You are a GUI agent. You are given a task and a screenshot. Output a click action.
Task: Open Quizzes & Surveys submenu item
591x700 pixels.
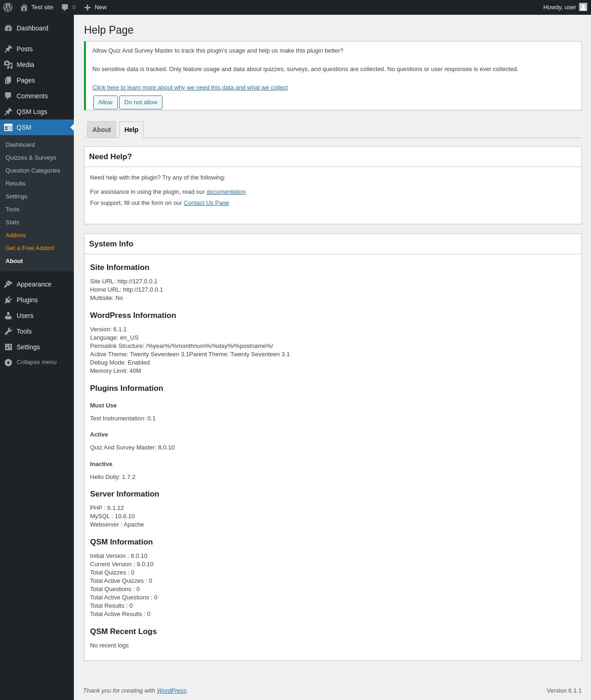click(31, 158)
